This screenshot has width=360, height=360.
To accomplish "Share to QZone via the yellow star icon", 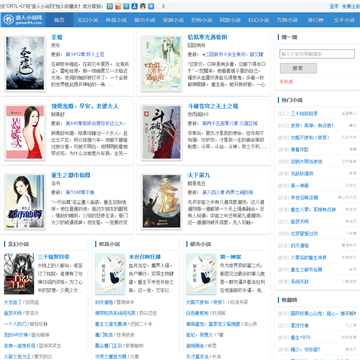I will pyautogui.click(x=110, y=6).
